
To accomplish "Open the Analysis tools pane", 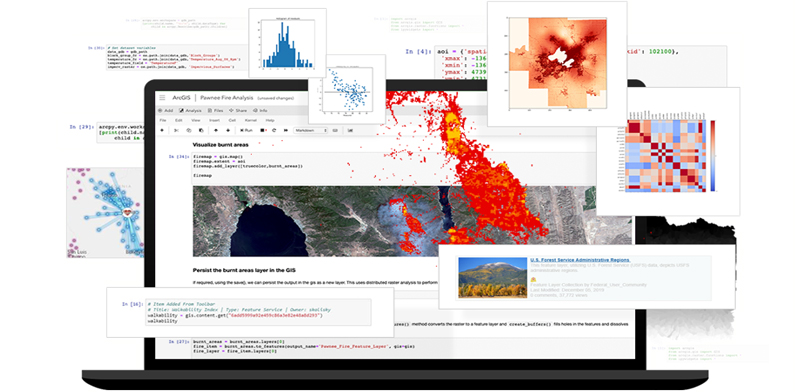I will [190, 110].
